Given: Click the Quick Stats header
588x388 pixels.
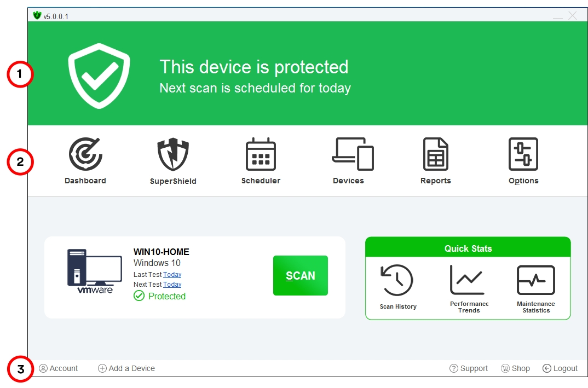Looking at the screenshot, I should (x=468, y=248).
